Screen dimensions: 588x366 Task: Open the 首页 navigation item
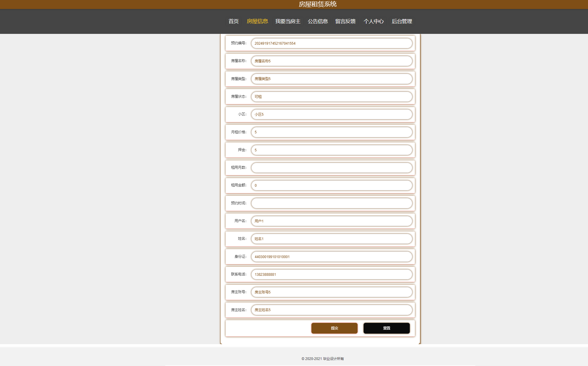[233, 21]
